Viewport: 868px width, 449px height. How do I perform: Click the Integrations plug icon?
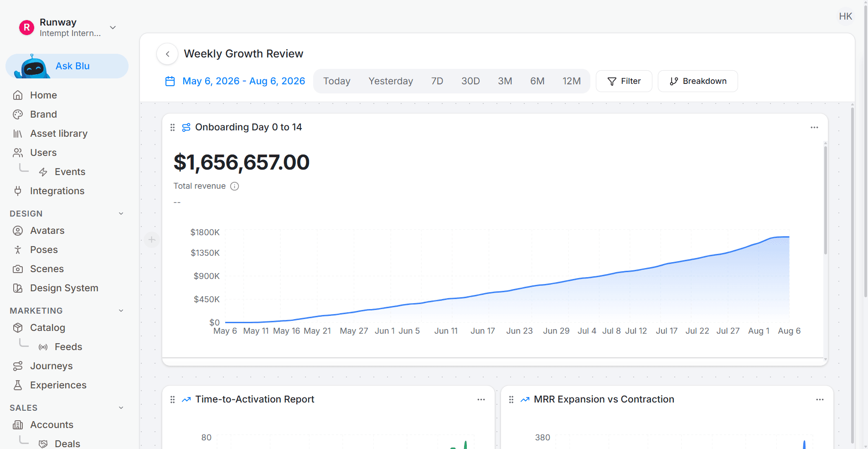[x=18, y=191]
